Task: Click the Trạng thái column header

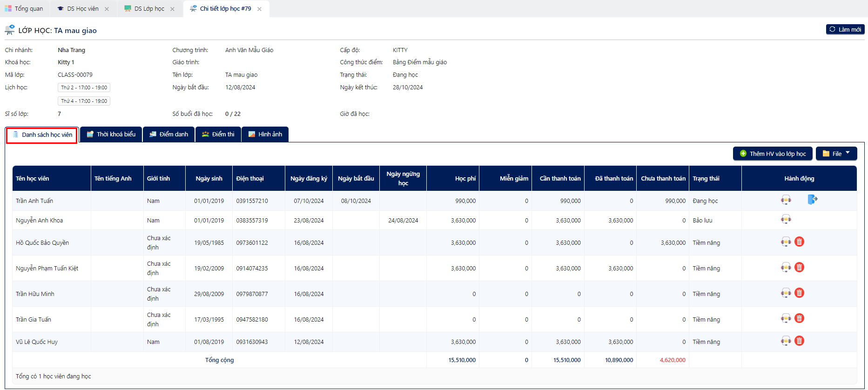Action: [x=715, y=178]
